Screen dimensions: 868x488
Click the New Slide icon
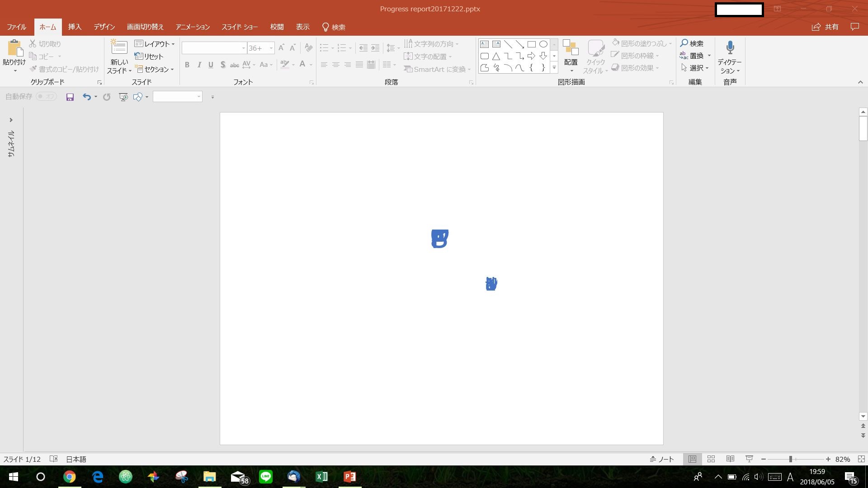pyautogui.click(x=119, y=48)
